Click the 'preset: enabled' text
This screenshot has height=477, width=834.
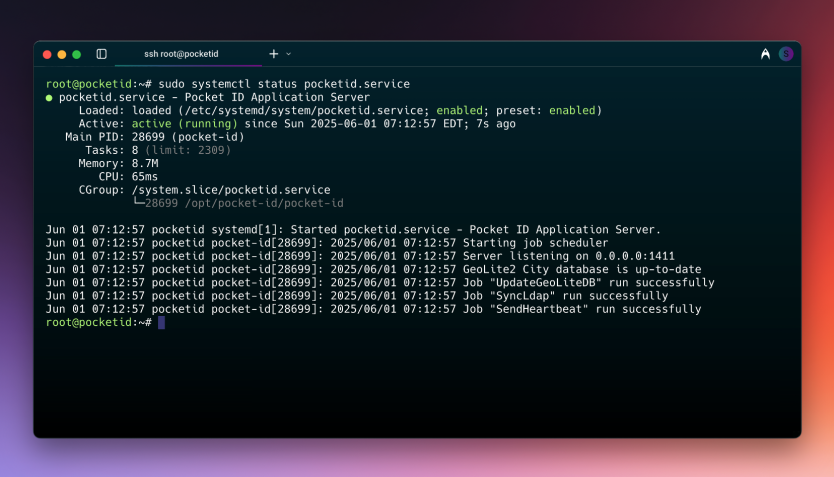coord(546,111)
